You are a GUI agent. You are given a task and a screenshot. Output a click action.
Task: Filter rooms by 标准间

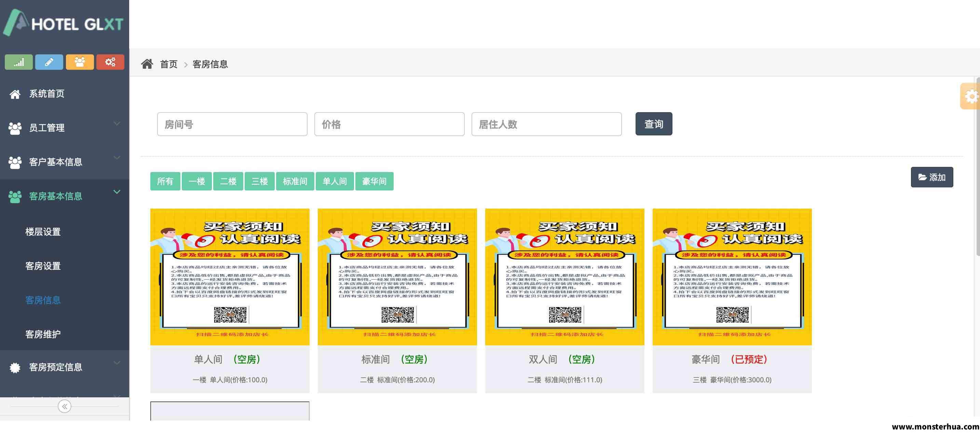295,181
